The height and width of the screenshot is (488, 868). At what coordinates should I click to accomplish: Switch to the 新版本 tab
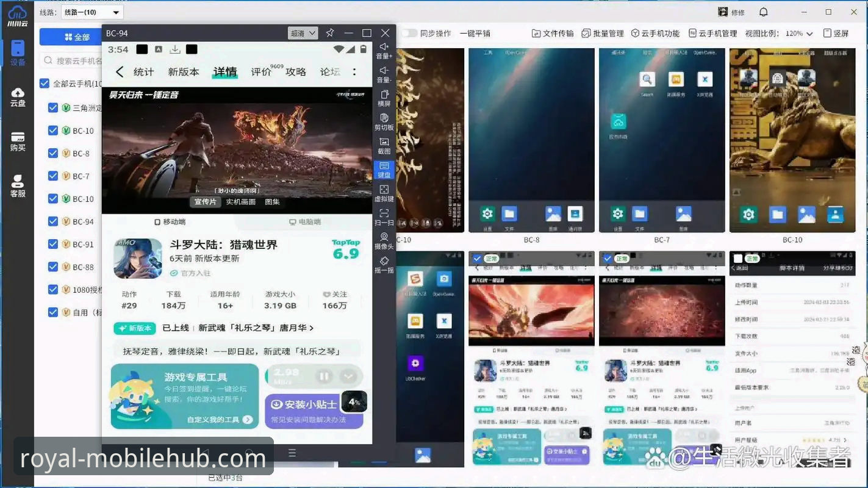184,72
